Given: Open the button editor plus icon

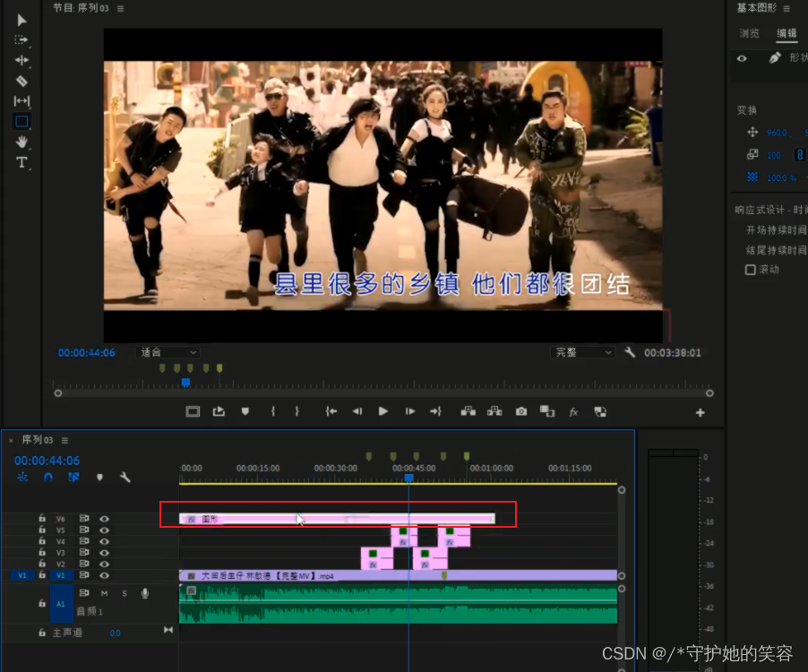Looking at the screenshot, I should point(700,412).
